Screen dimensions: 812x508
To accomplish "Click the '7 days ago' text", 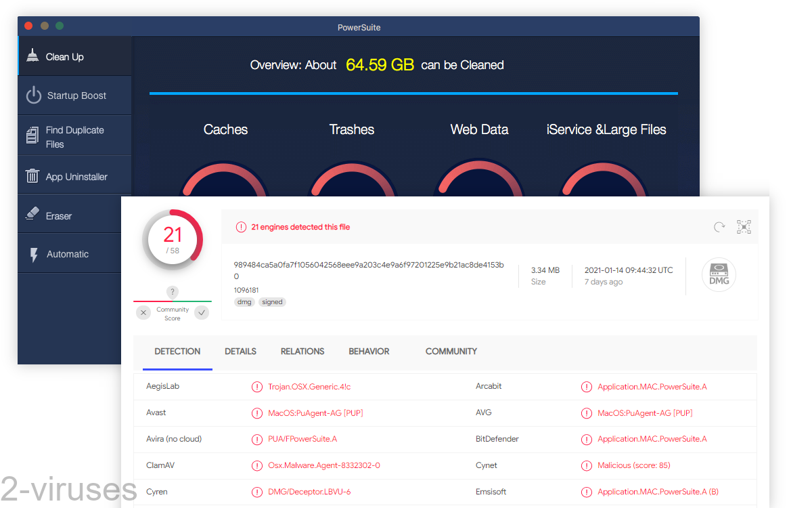I will [x=604, y=282].
